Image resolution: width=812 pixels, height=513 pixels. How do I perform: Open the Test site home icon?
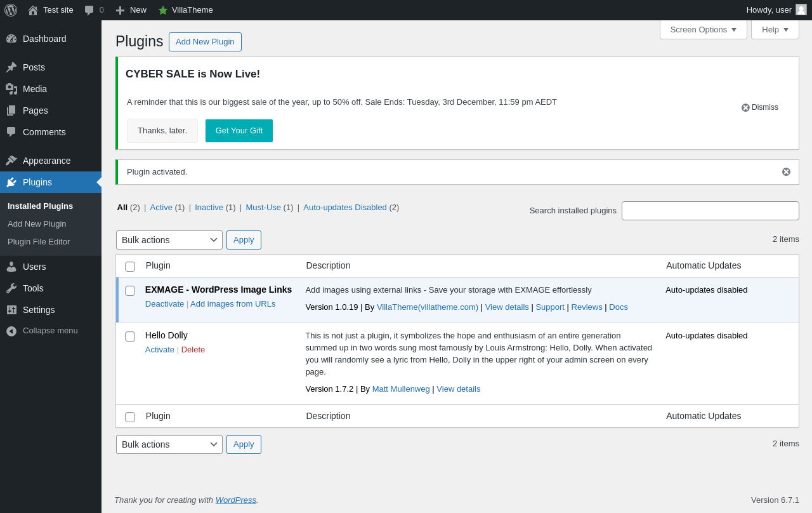(x=33, y=10)
